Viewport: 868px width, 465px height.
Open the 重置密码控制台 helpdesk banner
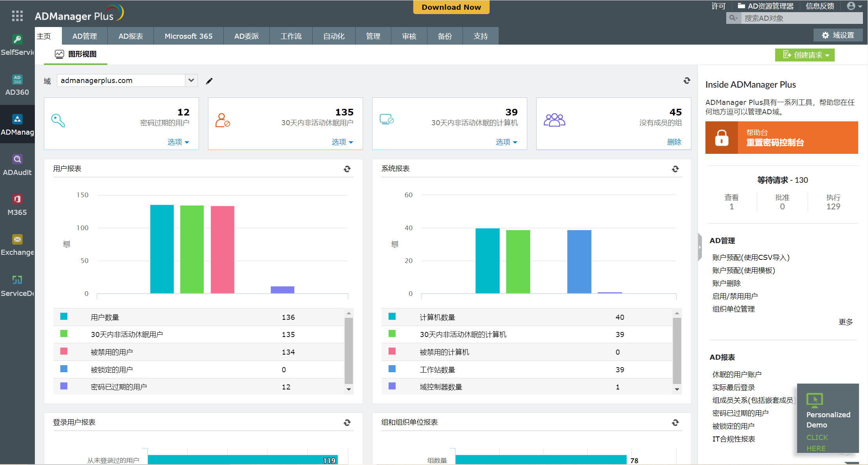[x=781, y=137]
